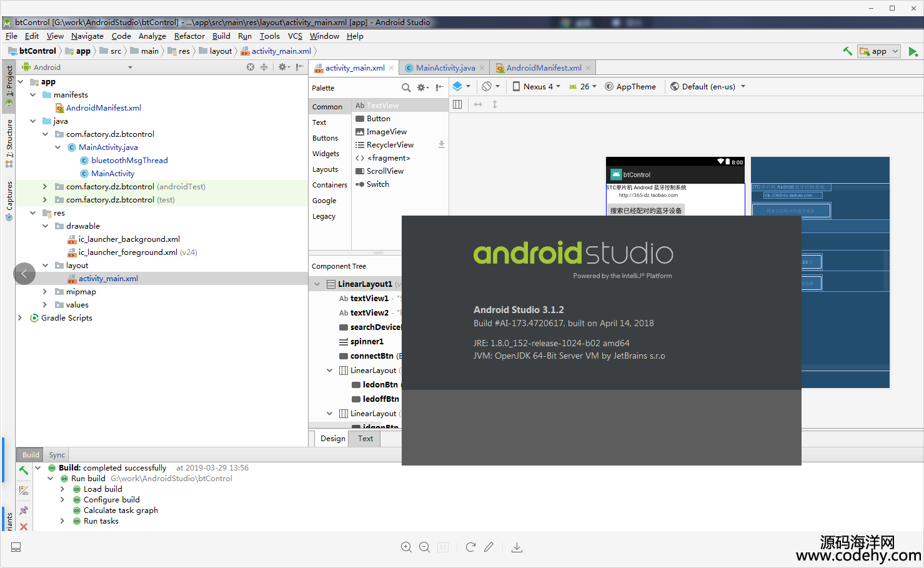
Task: Open the Nexus 4 device dropdown
Action: tap(536, 86)
